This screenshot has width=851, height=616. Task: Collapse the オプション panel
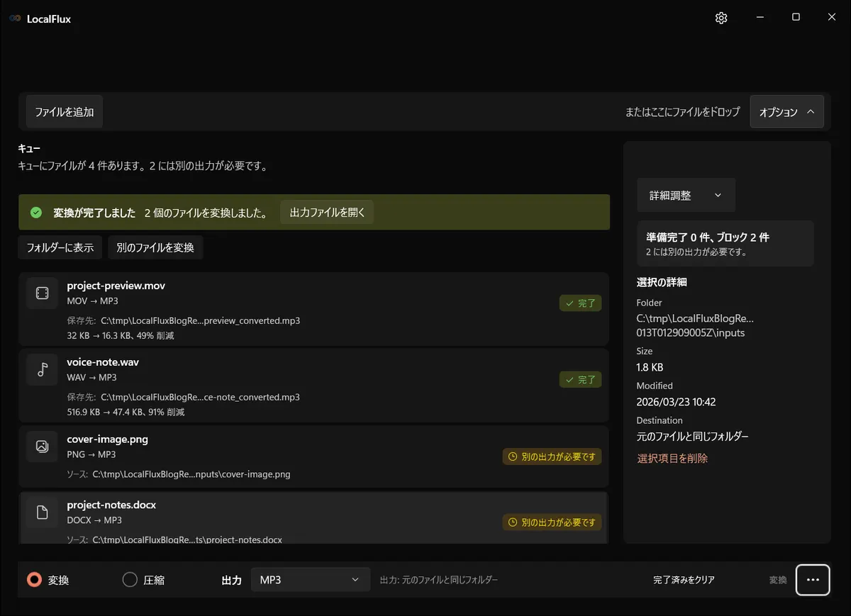(x=786, y=112)
